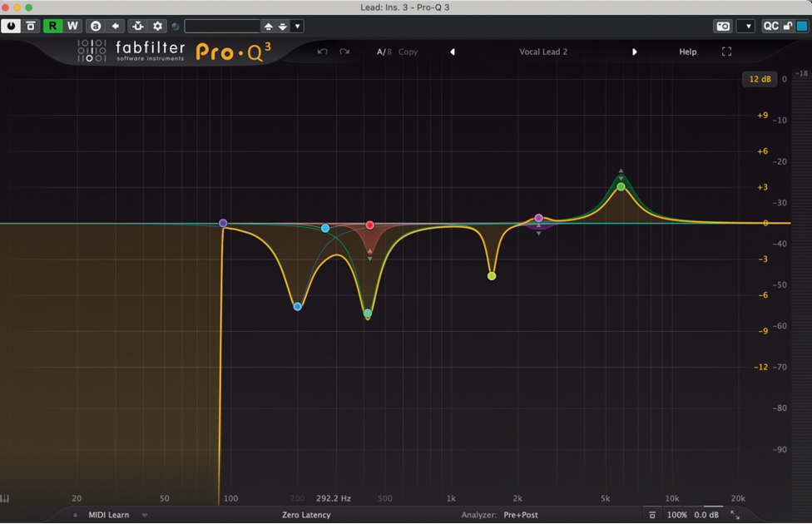This screenshot has width=812, height=524.
Task: Select the yellow-green notch band node
Action: (492, 276)
